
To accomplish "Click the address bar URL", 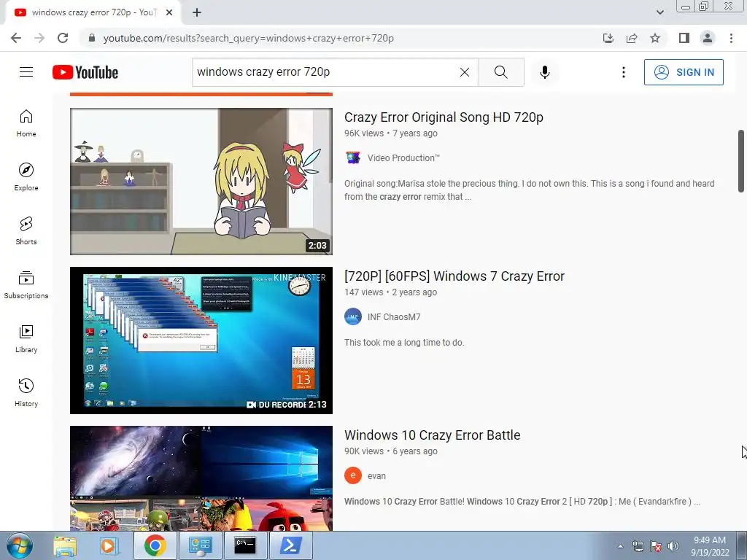I will pyautogui.click(x=248, y=38).
